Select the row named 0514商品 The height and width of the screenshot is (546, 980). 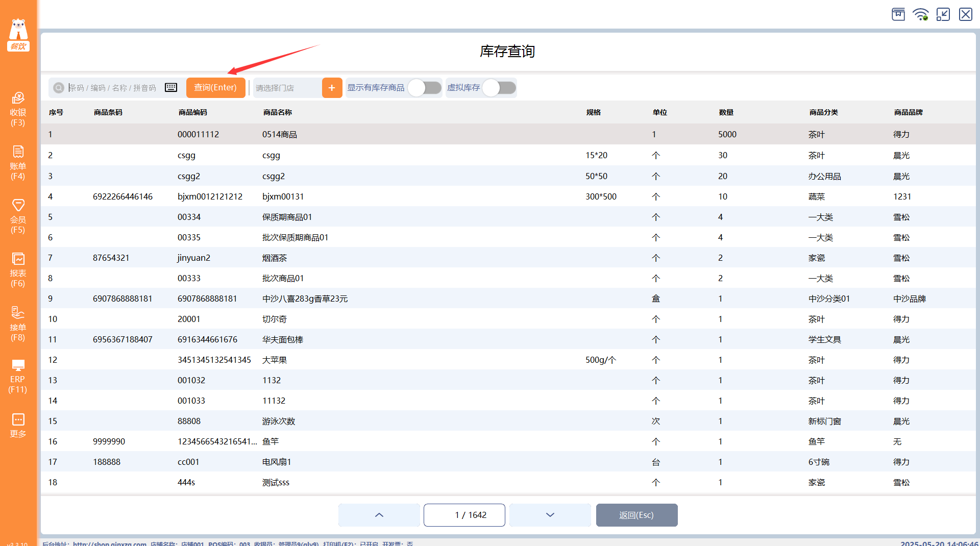[508, 134]
